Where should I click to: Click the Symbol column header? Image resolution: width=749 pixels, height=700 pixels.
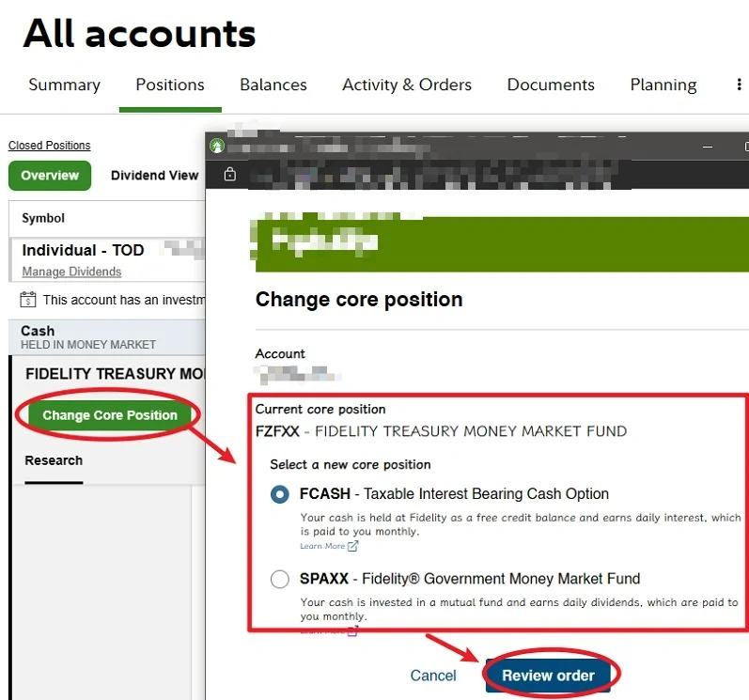(43, 218)
